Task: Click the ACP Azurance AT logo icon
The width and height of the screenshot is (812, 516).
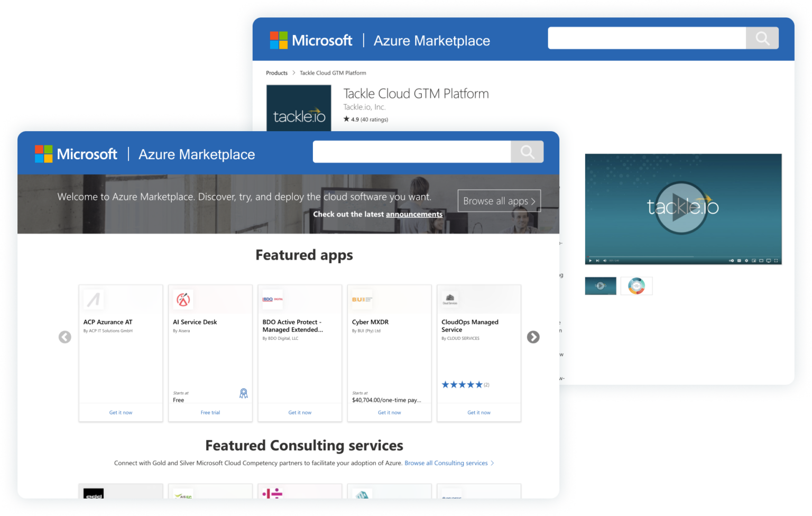Action: tap(94, 300)
